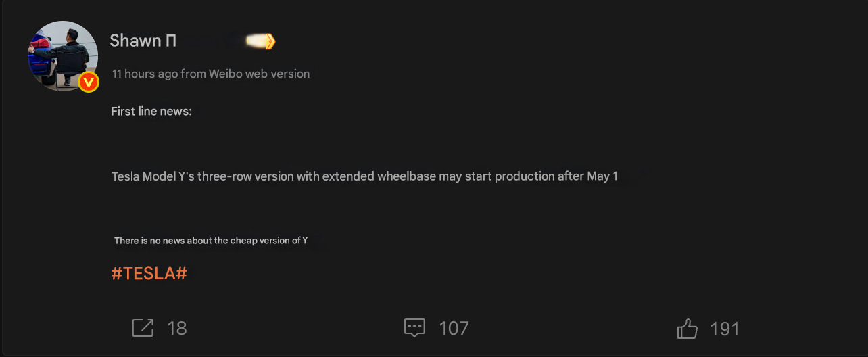Click the repost count 18

177,329
